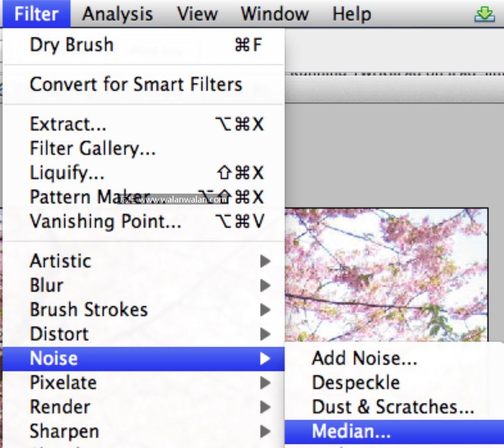Expand the Brush Strokes submenu
This screenshot has width=504, height=448.
pyautogui.click(x=89, y=309)
